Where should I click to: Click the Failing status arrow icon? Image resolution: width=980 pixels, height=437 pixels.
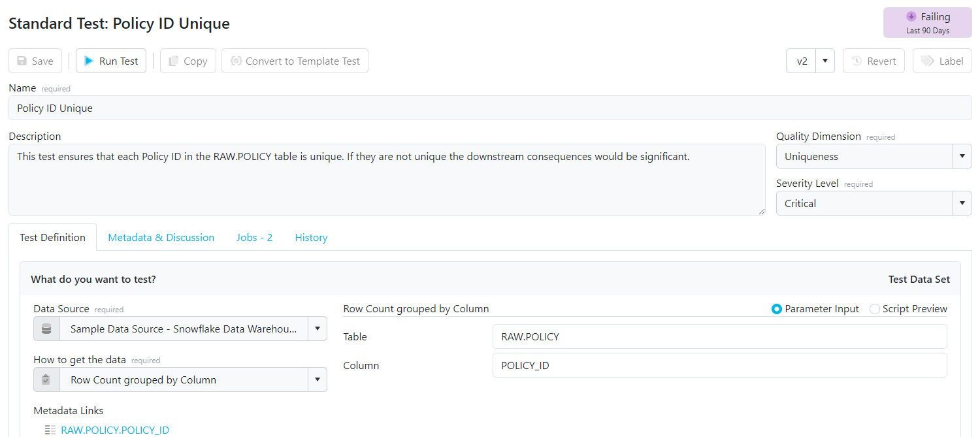[911, 17]
